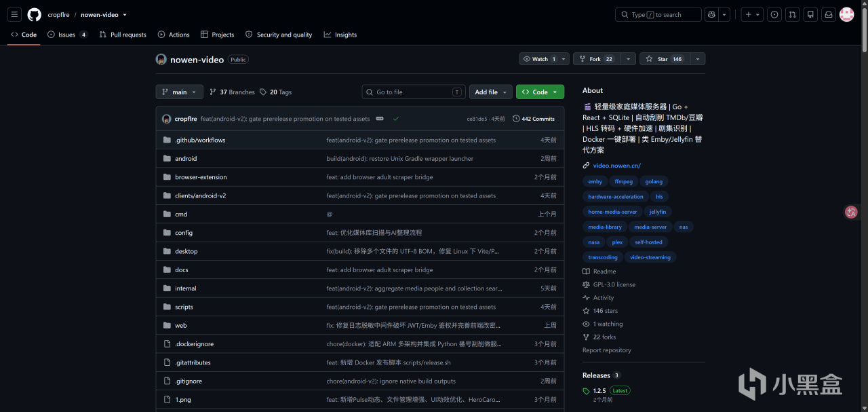
Task: Switch to the Projects tab
Action: (x=217, y=35)
